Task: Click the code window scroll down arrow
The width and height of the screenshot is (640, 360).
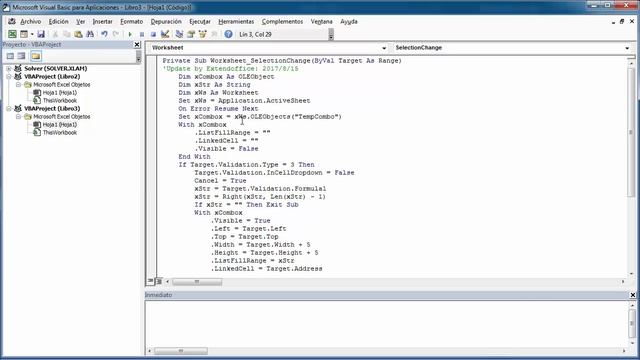Action: (631, 273)
